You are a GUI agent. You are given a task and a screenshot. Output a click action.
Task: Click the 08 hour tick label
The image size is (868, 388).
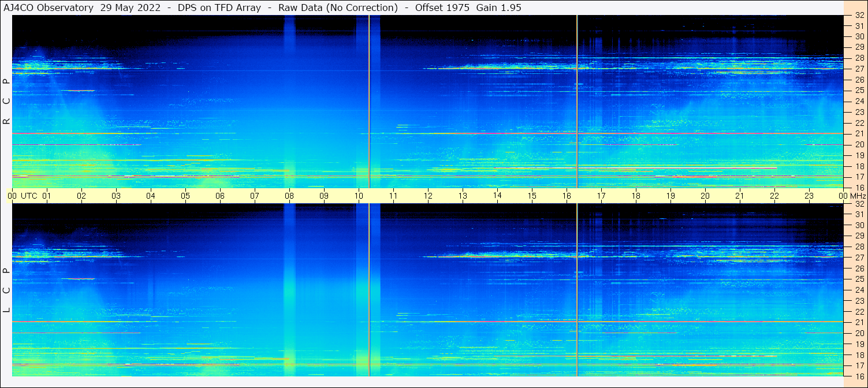[289, 196]
